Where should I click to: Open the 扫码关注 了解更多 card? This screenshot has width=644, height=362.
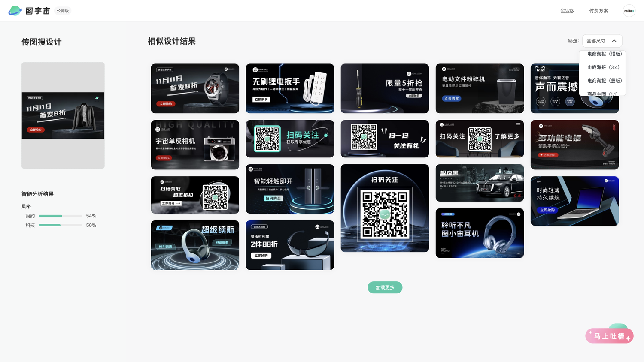[480, 139]
